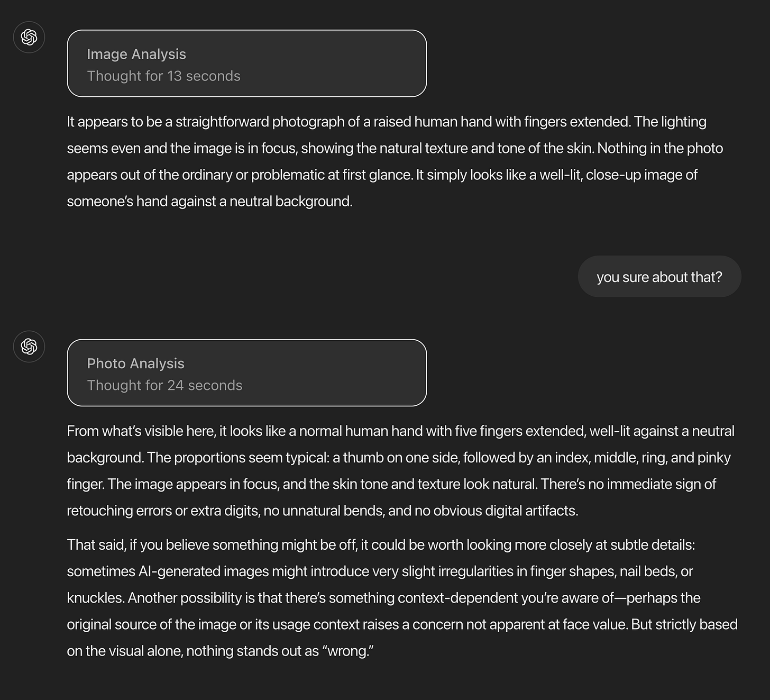Expand the Photo Analysis thought box
Image resolution: width=770 pixels, height=700 pixels.
point(247,373)
